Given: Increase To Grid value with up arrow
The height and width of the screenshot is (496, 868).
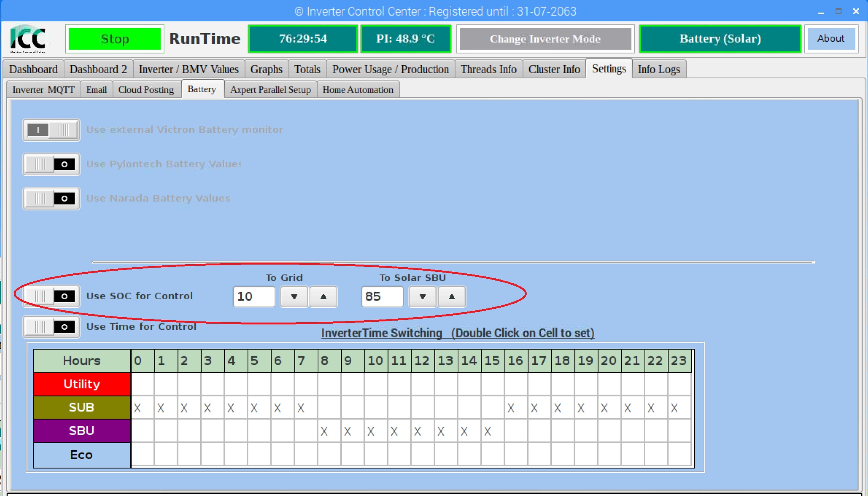Looking at the screenshot, I should tap(323, 297).
